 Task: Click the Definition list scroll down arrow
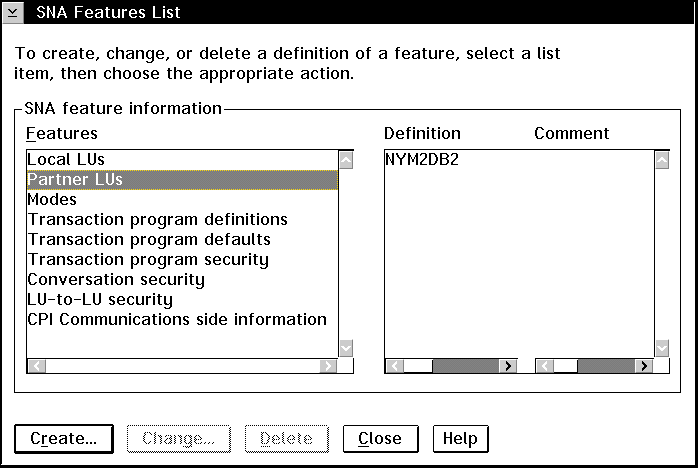coord(662,348)
